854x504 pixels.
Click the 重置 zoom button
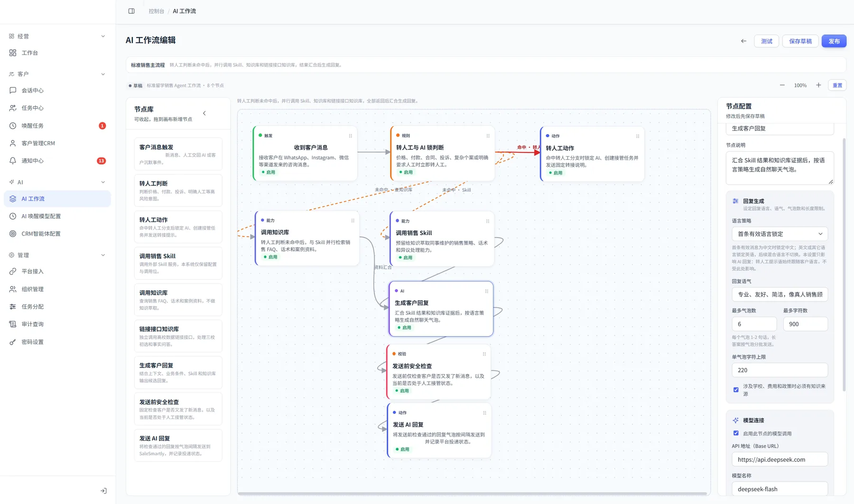(x=837, y=85)
